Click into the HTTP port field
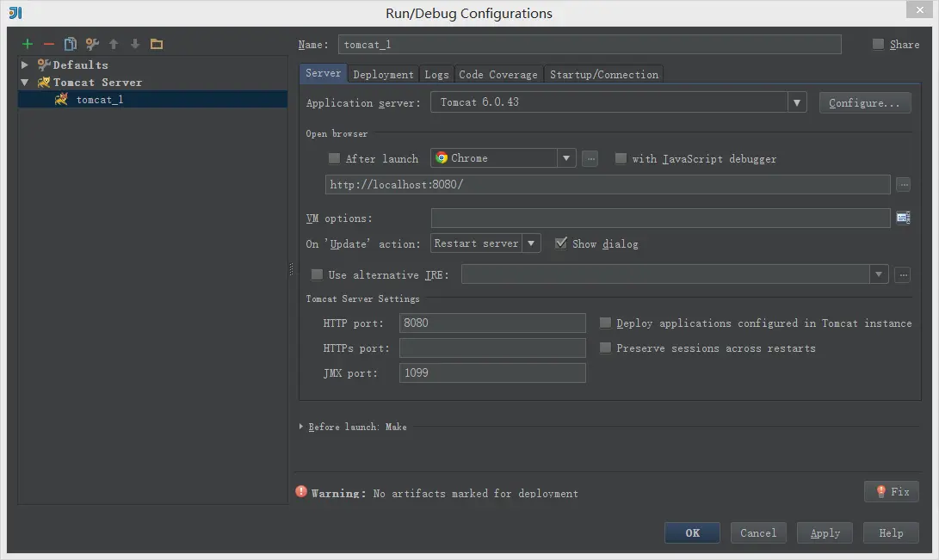 492,323
